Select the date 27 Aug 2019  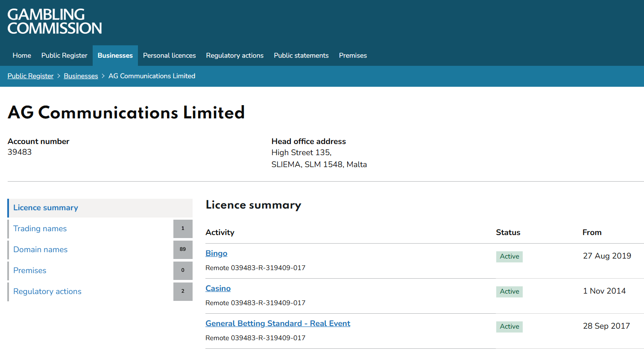(607, 256)
